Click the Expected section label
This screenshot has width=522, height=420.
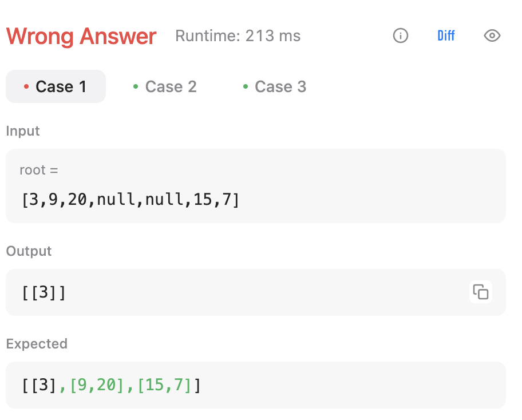coord(37,344)
